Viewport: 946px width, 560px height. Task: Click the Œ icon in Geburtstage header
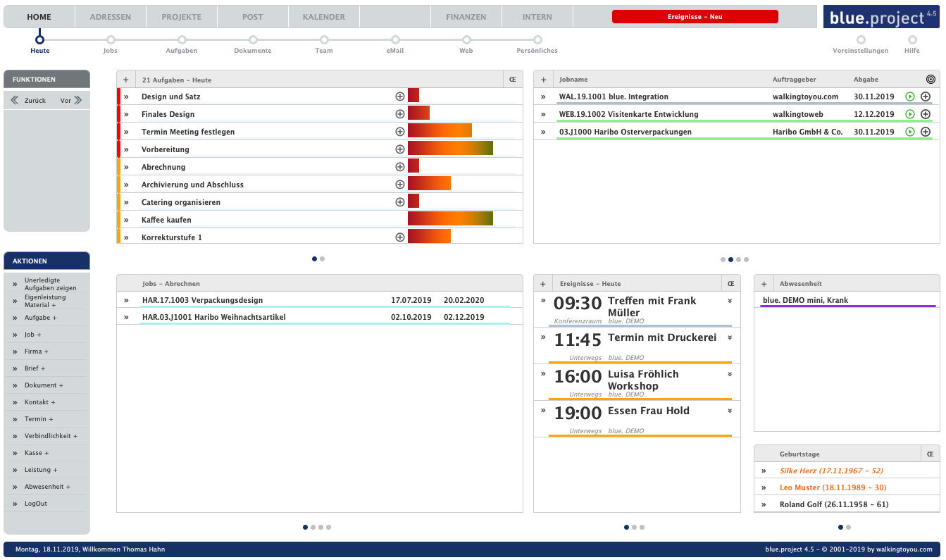[930, 454]
